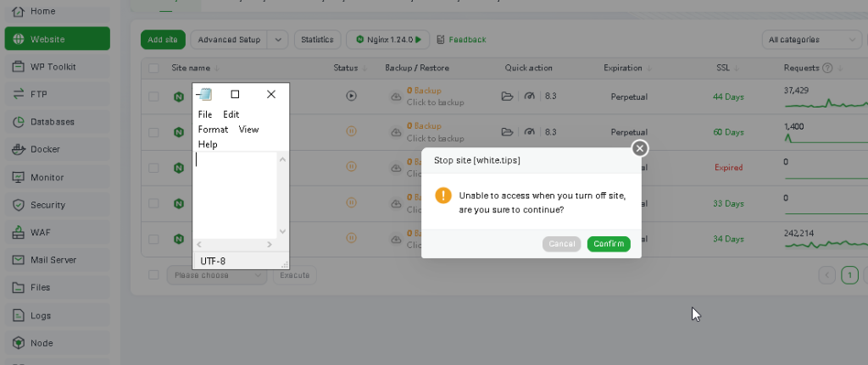The width and height of the screenshot is (868, 365).
Task: Check the row with 44 Days SSL
Action: click(x=153, y=97)
